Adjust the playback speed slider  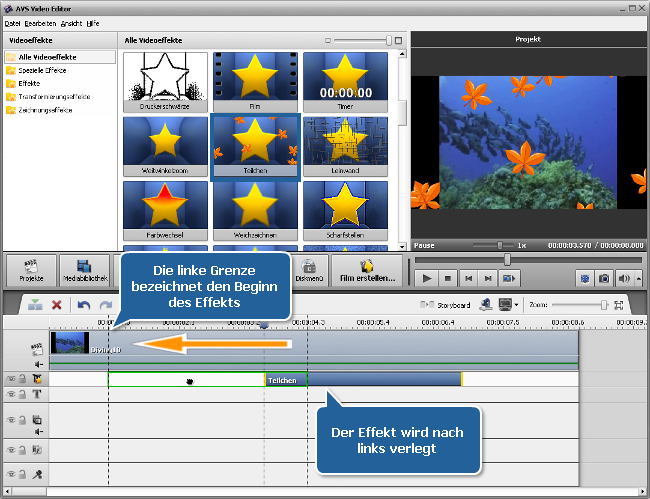tap(500, 245)
